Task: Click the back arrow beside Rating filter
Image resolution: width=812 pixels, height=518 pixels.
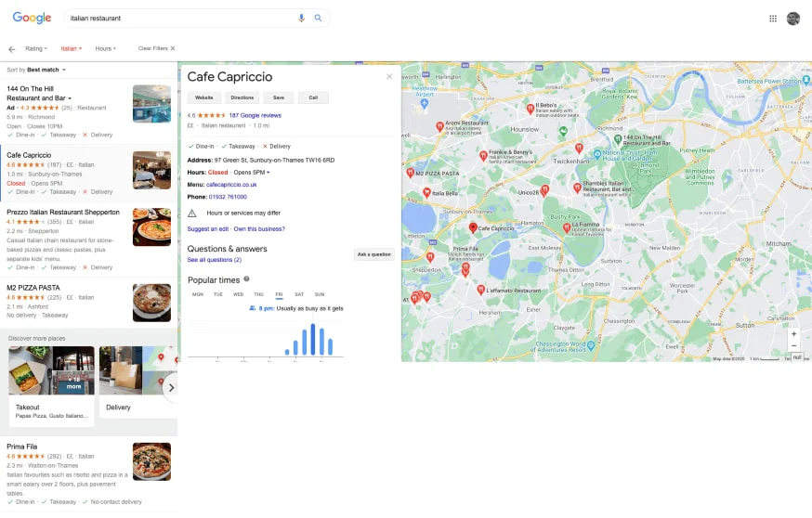Action: point(11,49)
